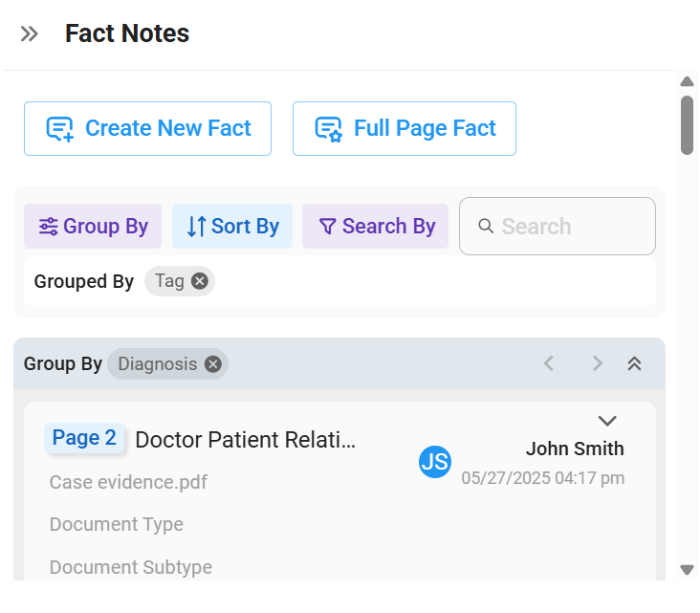Screen dimensions: 700x613
Task: Click the scrollbar down arrow
Action: [x=687, y=570]
